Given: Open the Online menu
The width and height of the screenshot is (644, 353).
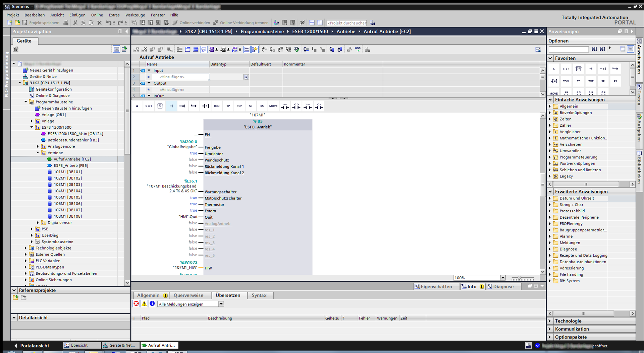Looking at the screenshot, I should 97,15.
